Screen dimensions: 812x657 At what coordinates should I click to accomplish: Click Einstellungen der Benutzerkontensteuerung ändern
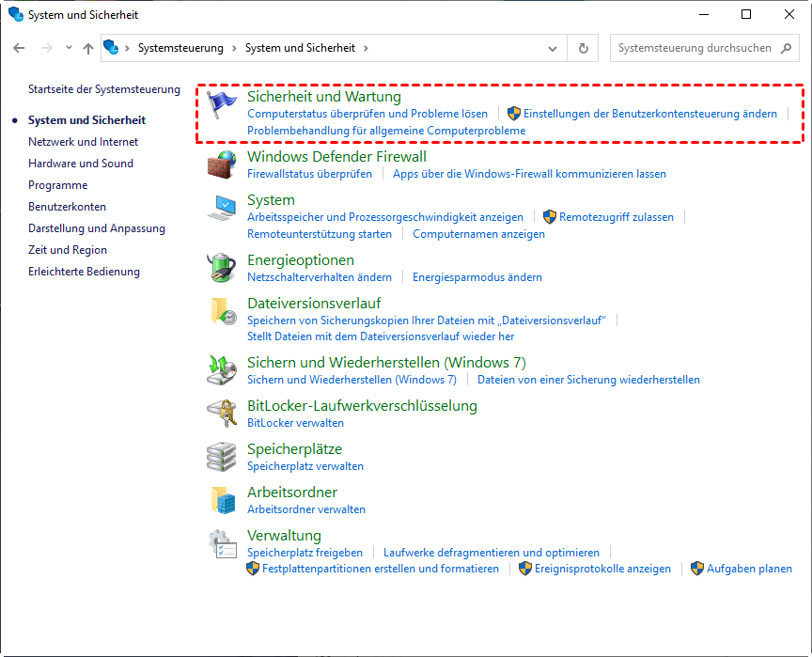tap(650, 114)
